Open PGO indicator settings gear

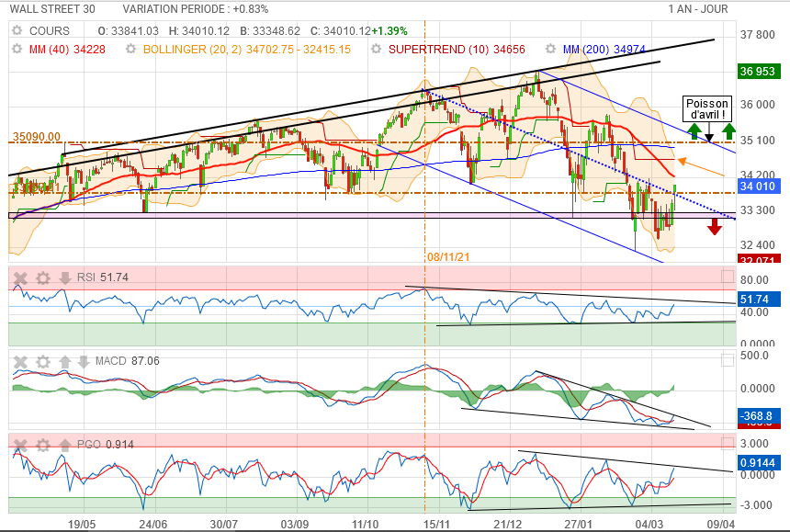(43, 445)
